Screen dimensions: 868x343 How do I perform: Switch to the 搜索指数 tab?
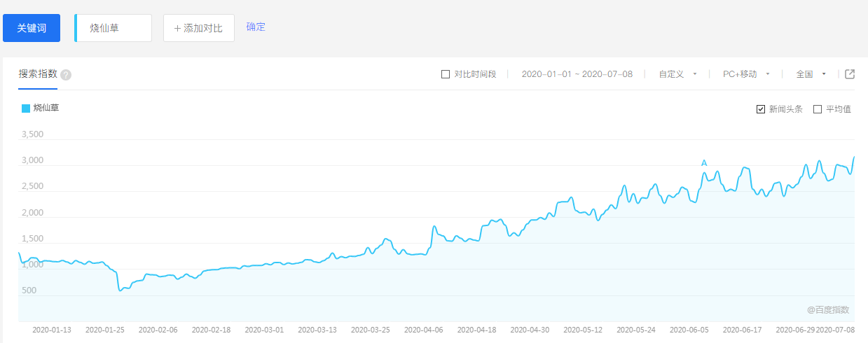click(x=38, y=73)
